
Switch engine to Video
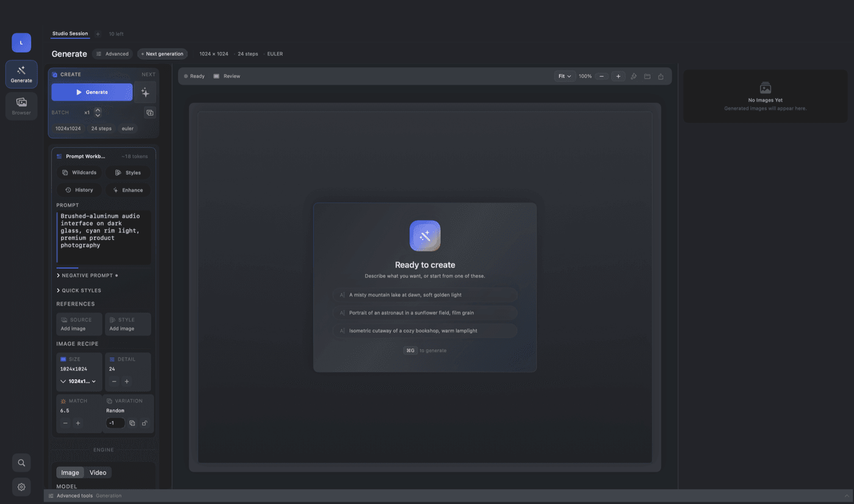(98, 473)
